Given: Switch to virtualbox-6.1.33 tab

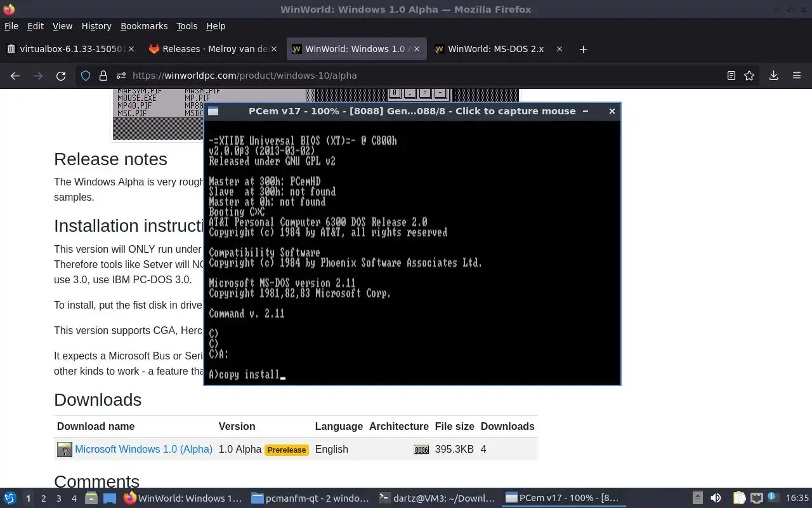Looking at the screenshot, I should [x=72, y=49].
